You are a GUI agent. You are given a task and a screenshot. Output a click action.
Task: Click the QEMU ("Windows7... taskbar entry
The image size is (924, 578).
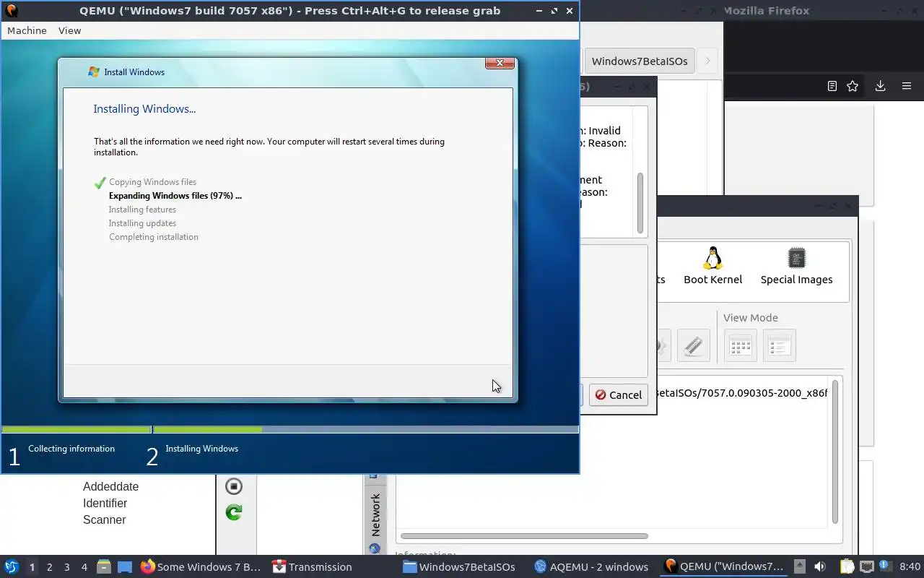724,566
